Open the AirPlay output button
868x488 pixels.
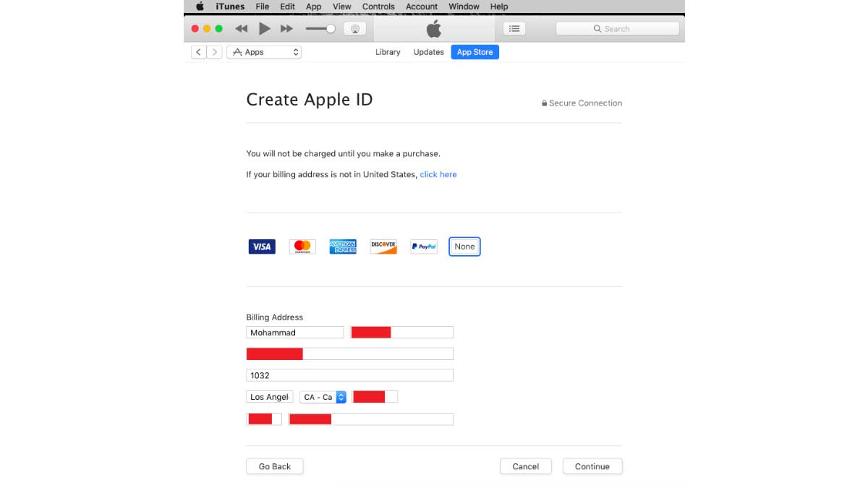tap(354, 29)
